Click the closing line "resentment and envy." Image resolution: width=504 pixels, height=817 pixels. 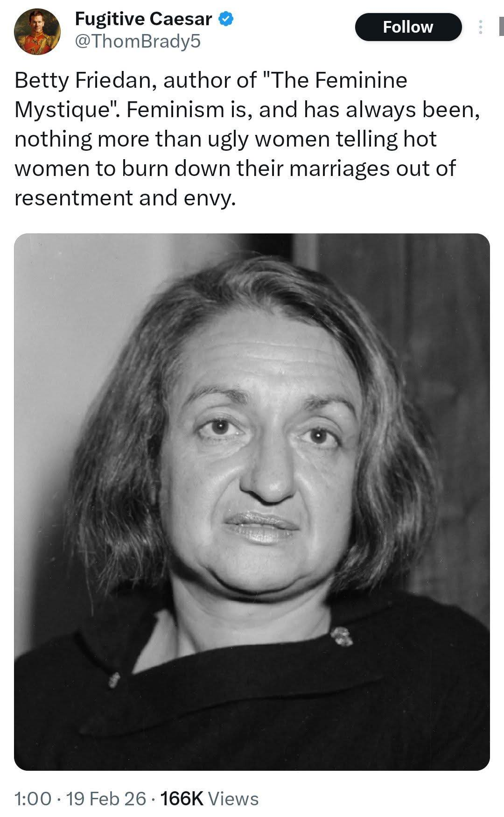coord(125,198)
